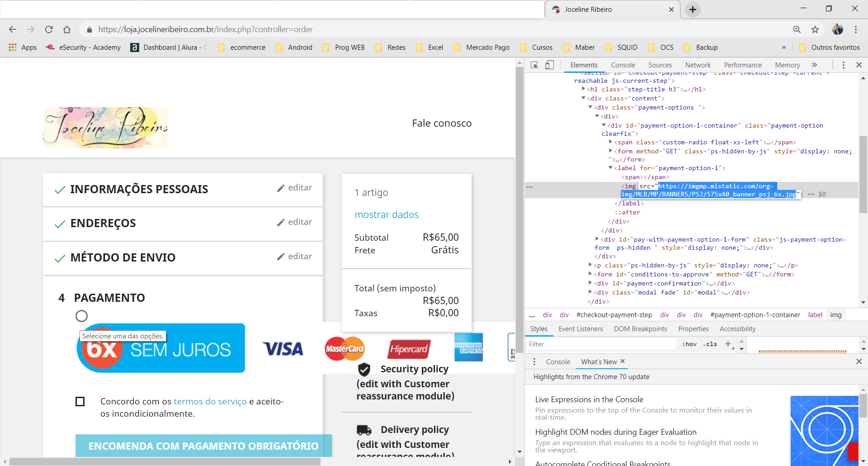Click the Fale conosco link
The height and width of the screenshot is (466, 868).
[x=442, y=123]
